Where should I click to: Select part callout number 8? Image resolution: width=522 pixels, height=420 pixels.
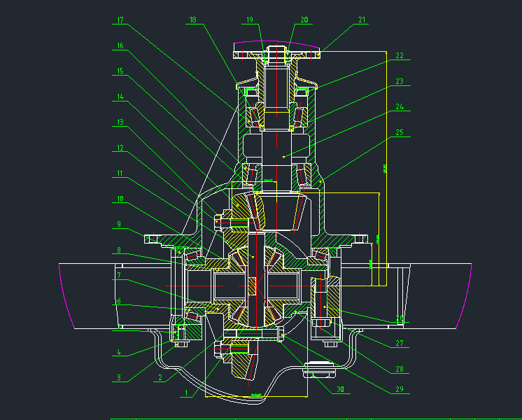click(119, 250)
